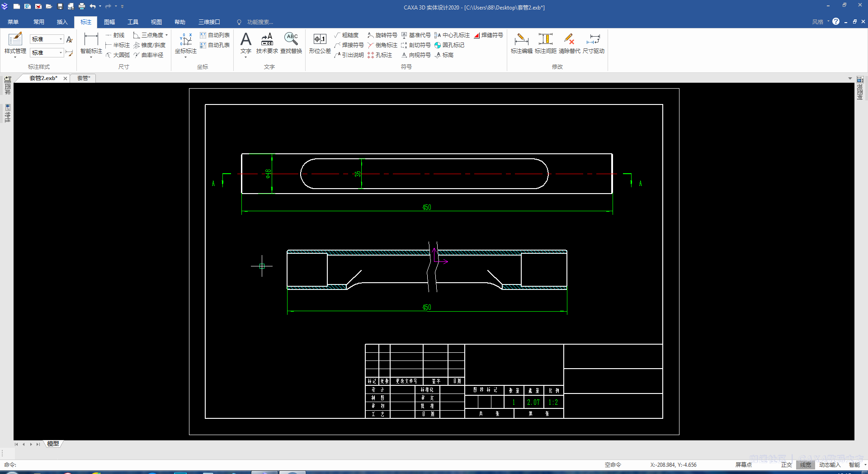Open the 查找替换 find and replace tool
868x474 pixels.
click(x=291, y=43)
